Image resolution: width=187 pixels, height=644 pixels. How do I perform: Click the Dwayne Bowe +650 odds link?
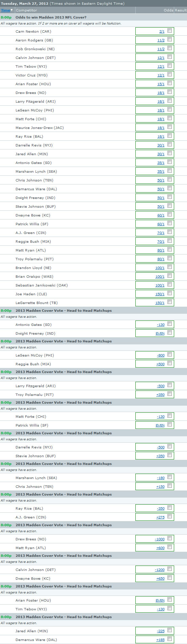click(x=160, y=579)
